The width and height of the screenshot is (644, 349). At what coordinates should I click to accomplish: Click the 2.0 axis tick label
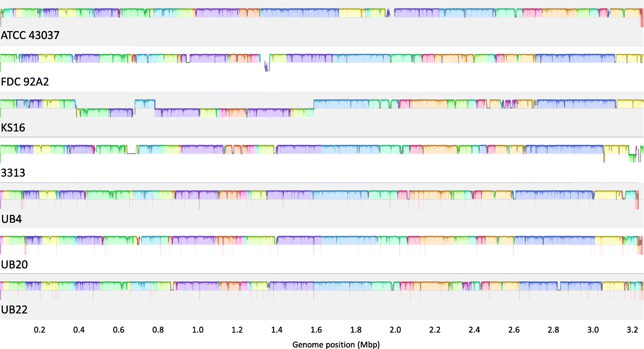pos(395,330)
